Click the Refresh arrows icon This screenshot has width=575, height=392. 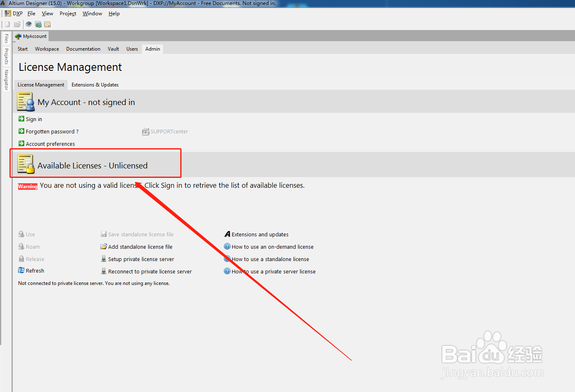(x=21, y=271)
